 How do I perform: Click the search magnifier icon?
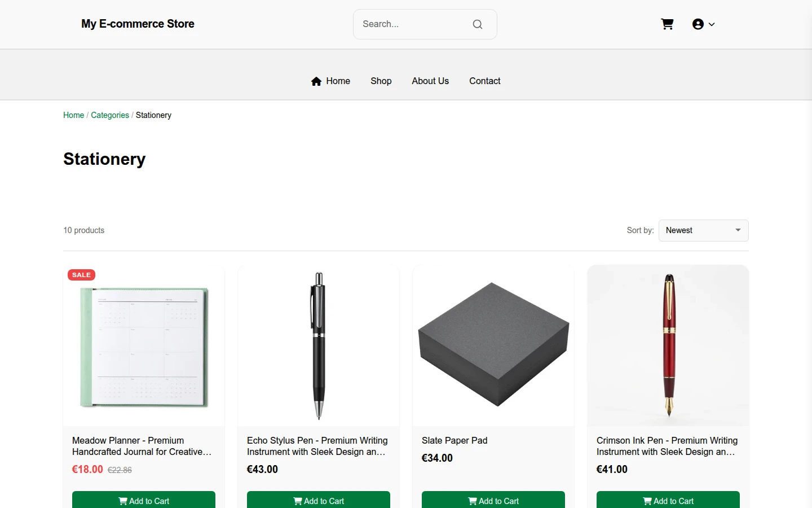(478, 24)
